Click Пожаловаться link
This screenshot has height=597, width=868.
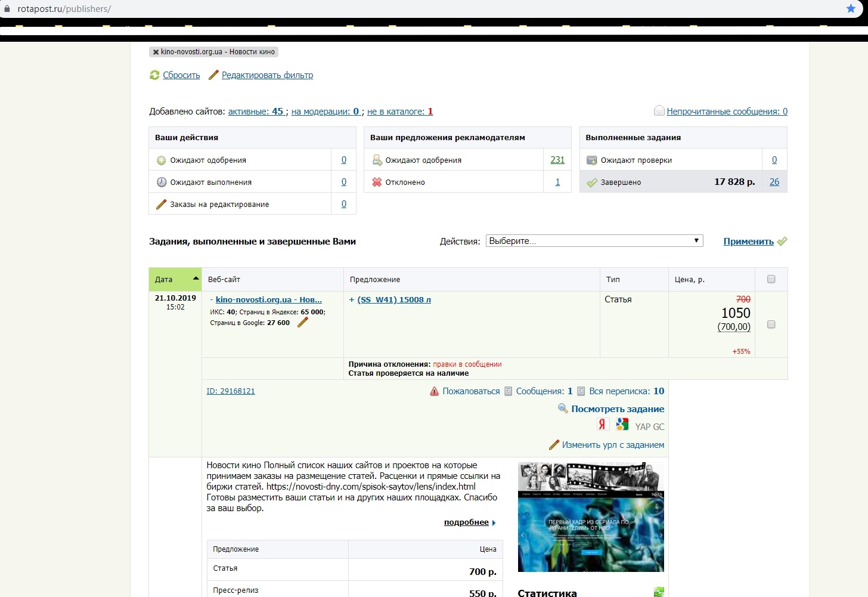pyautogui.click(x=471, y=391)
